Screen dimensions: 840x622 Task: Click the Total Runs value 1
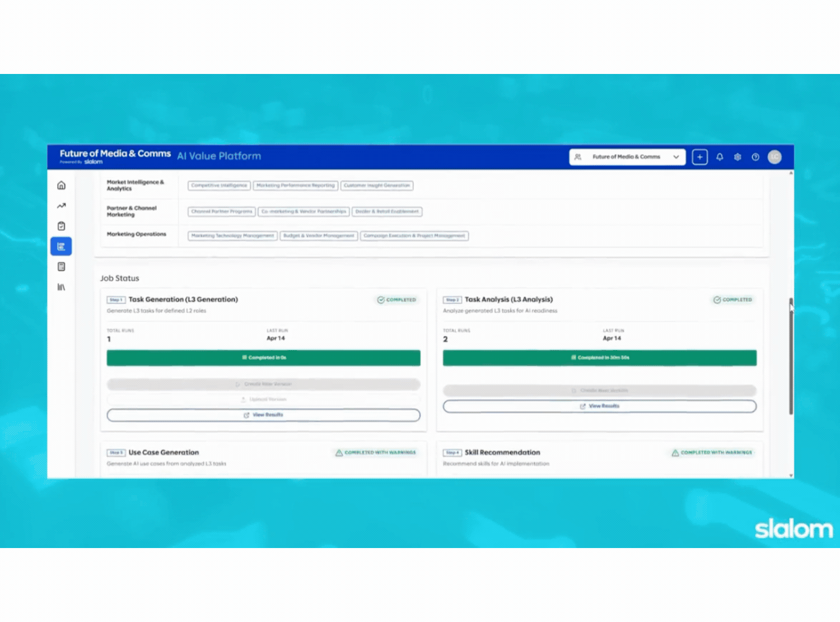coord(109,339)
